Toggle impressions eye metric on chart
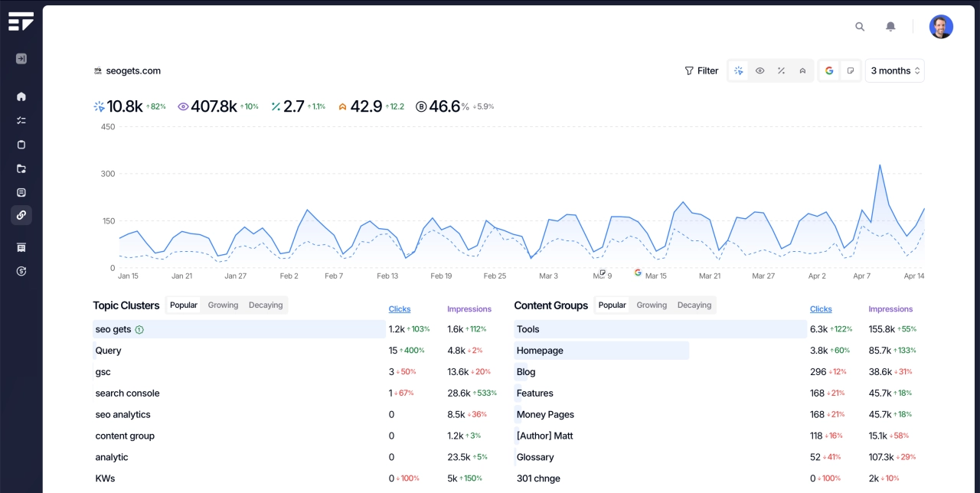The width and height of the screenshot is (980, 493). [760, 70]
